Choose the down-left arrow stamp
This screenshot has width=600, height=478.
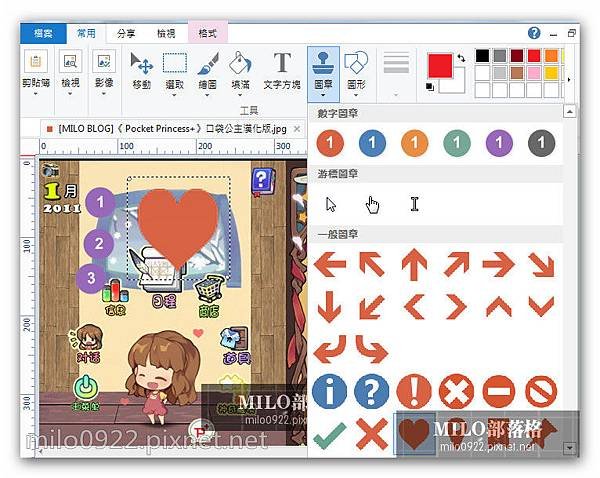coord(372,307)
